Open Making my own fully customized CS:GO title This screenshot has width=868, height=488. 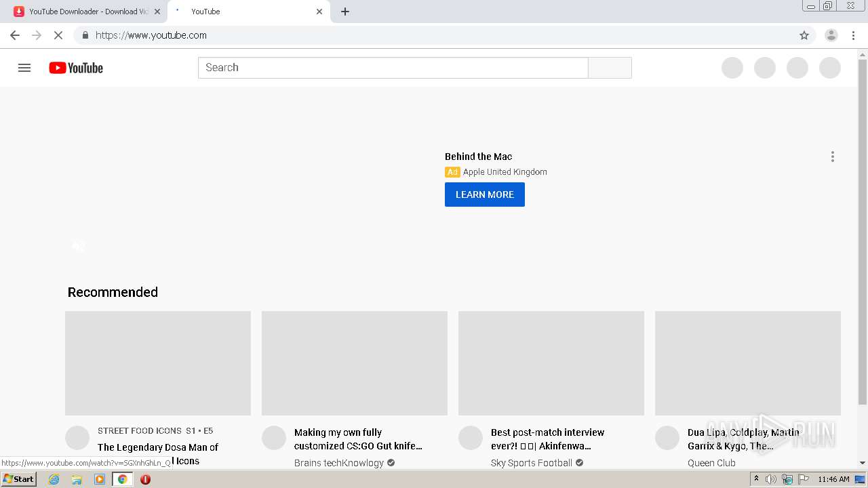pyautogui.click(x=358, y=439)
